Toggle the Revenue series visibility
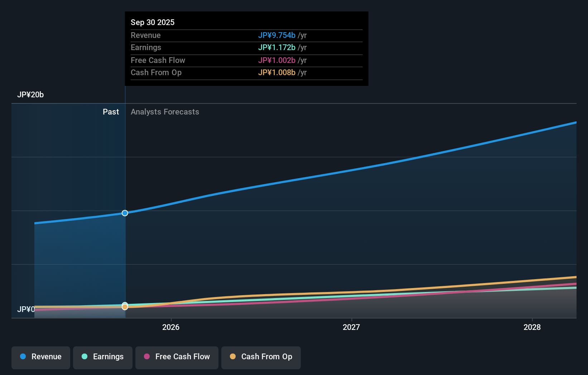The image size is (588, 375). [40, 357]
